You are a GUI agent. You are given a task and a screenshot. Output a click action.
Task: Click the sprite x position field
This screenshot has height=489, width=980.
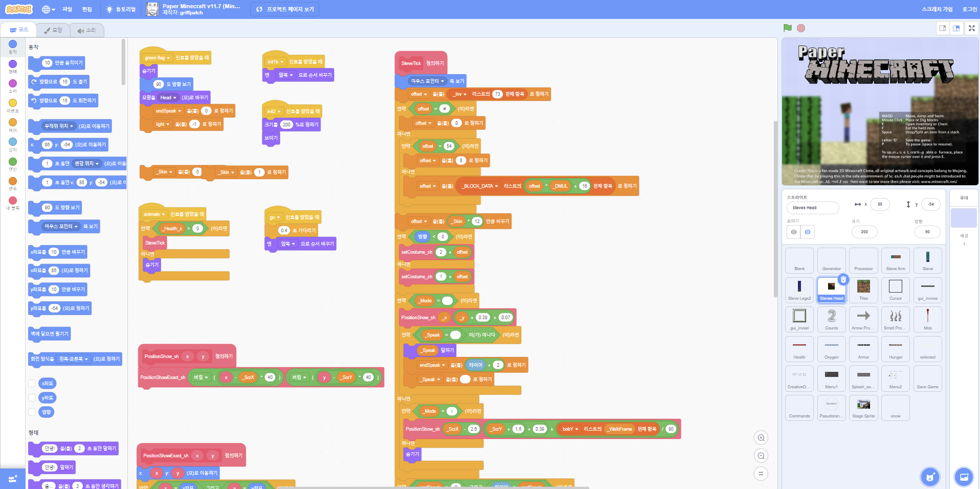click(x=880, y=204)
